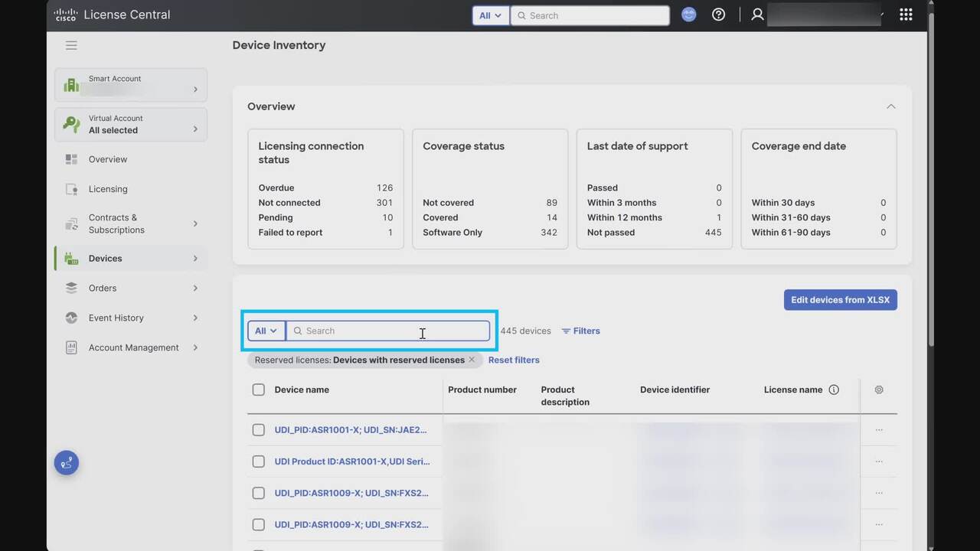This screenshot has width=980, height=551.
Task: Remove the reserved licenses filter chip
Action: 472,360
